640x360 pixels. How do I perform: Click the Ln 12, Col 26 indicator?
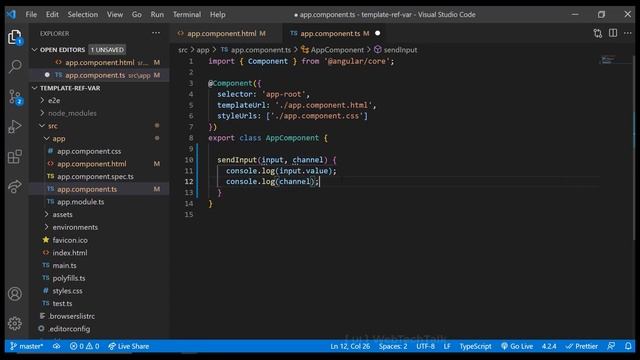(350, 346)
